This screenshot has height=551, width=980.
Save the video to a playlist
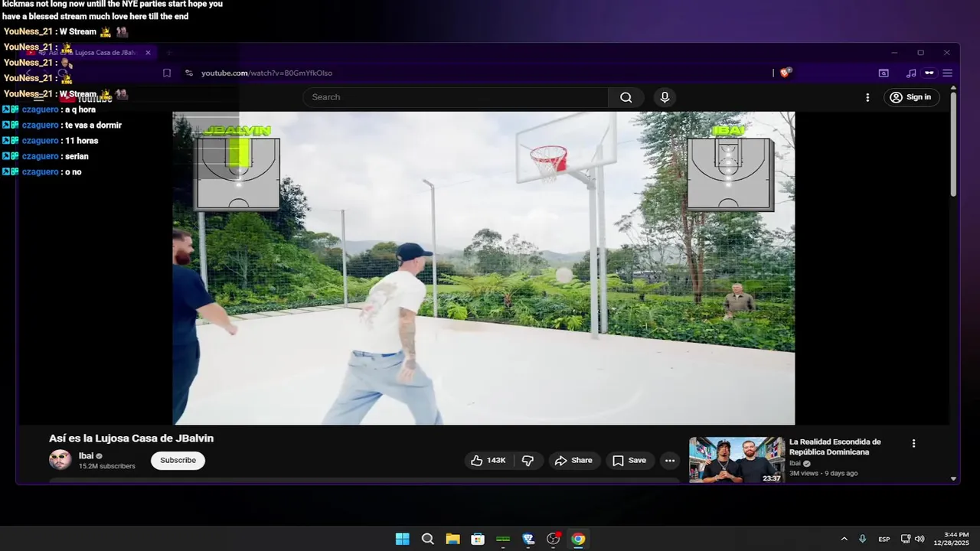629,460
